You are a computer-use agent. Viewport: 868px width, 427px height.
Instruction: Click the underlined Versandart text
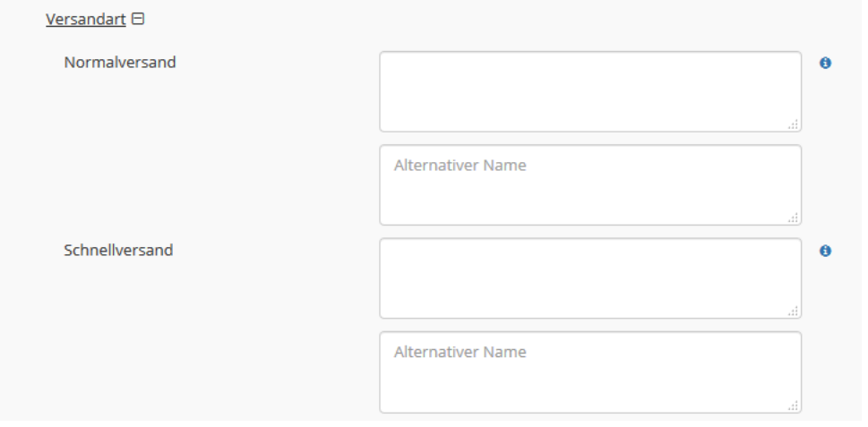(86, 20)
